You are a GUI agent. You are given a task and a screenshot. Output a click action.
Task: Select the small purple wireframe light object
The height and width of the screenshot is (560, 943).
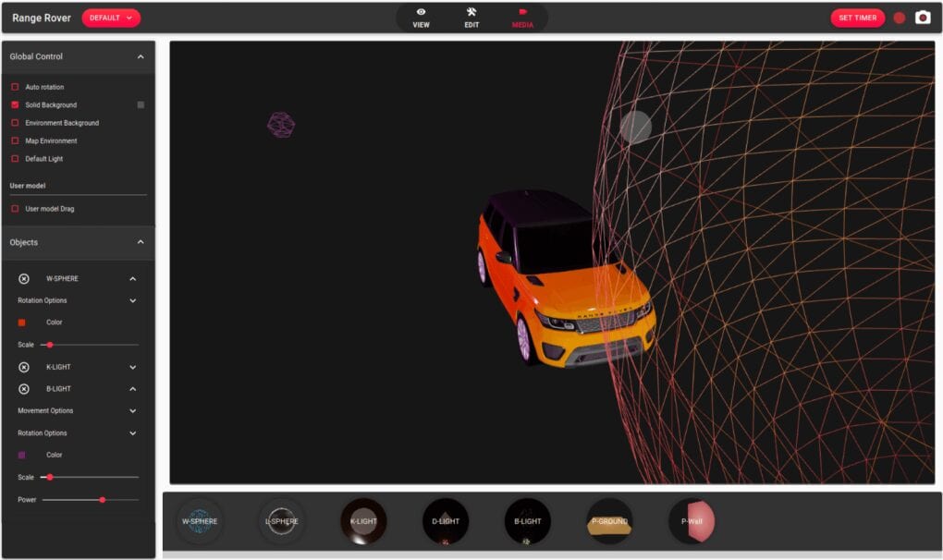coord(281,125)
